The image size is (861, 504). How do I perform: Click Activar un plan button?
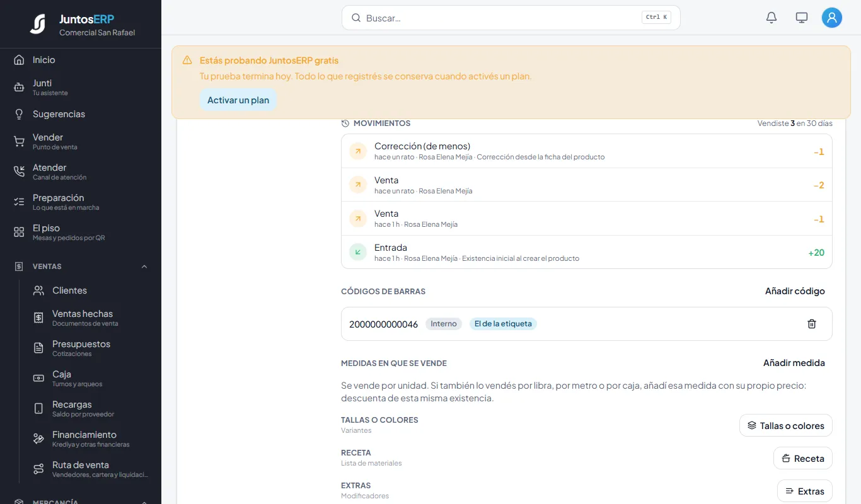coord(238,100)
